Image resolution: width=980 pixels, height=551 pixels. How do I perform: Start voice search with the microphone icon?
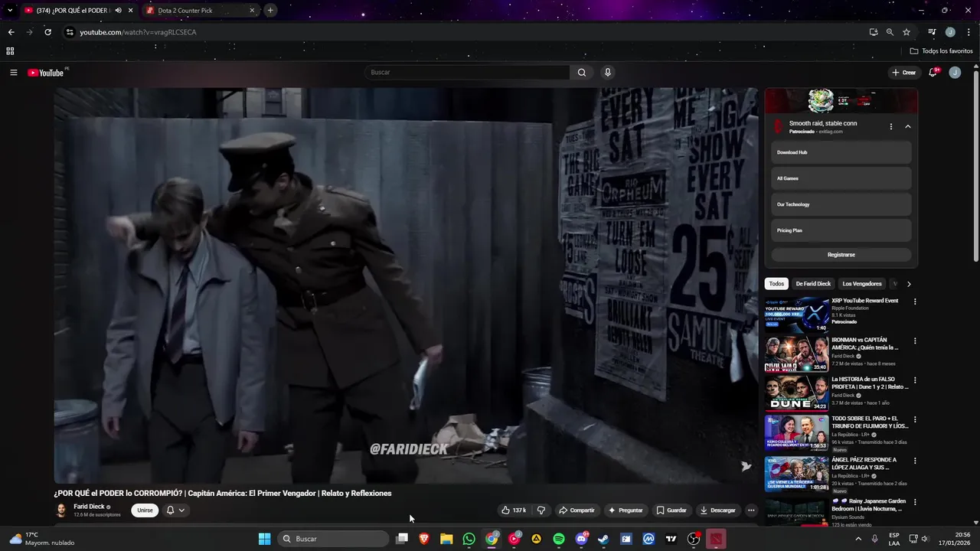tap(608, 73)
